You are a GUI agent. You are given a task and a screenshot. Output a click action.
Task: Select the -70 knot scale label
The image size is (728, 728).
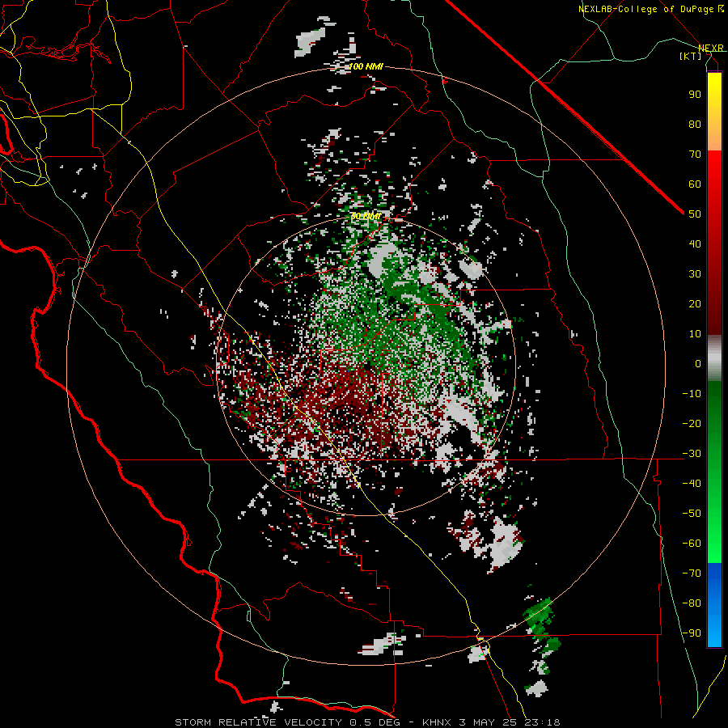(x=692, y=574)
